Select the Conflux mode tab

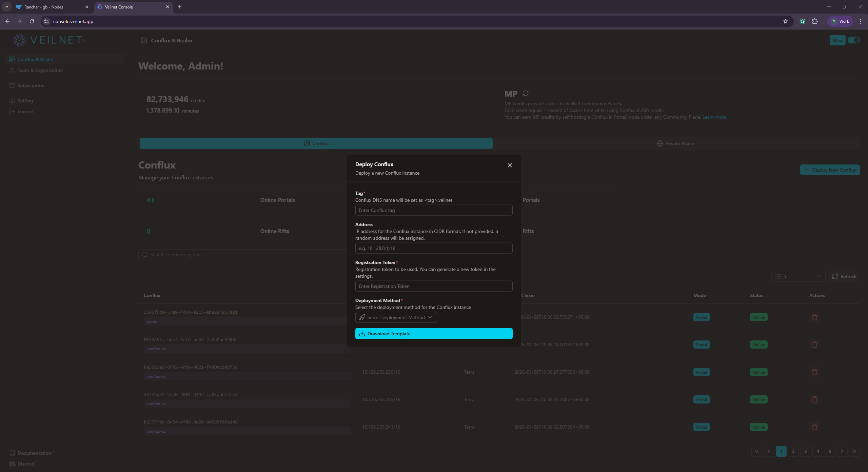[x=316, y=143]
